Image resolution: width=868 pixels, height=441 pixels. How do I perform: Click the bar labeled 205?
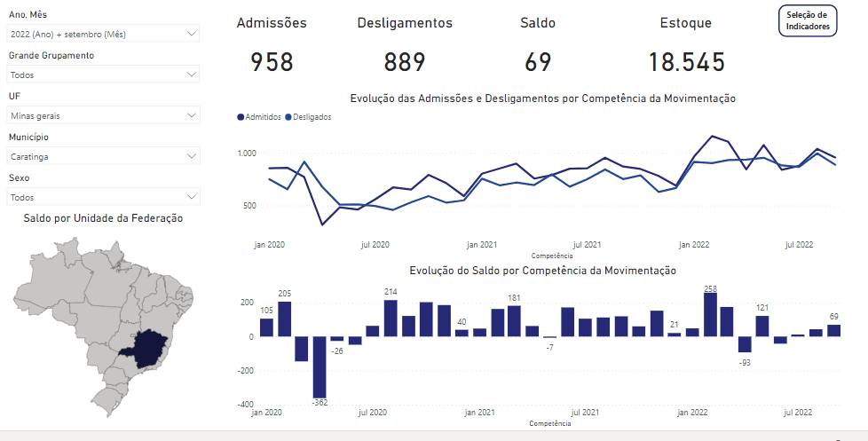click(x=285, y=319)
